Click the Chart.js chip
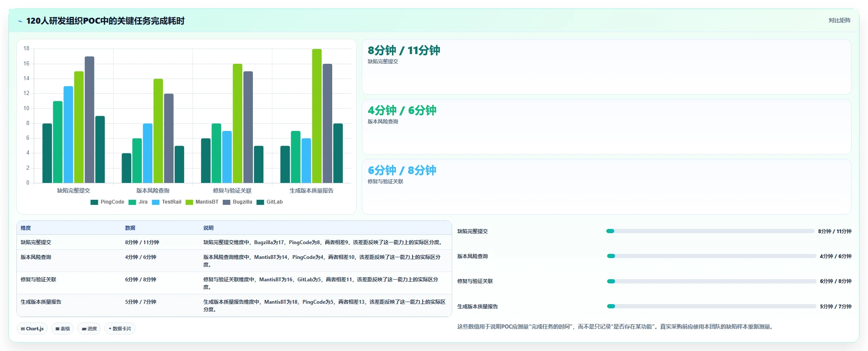This screenshot has height=351, width=868. pos(32,329)
